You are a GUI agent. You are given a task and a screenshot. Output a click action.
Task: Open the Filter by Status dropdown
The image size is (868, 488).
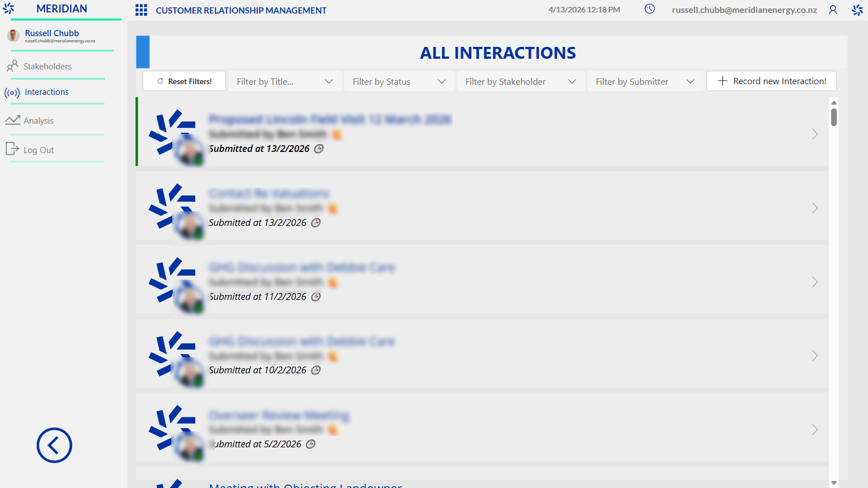coord(399,81)
